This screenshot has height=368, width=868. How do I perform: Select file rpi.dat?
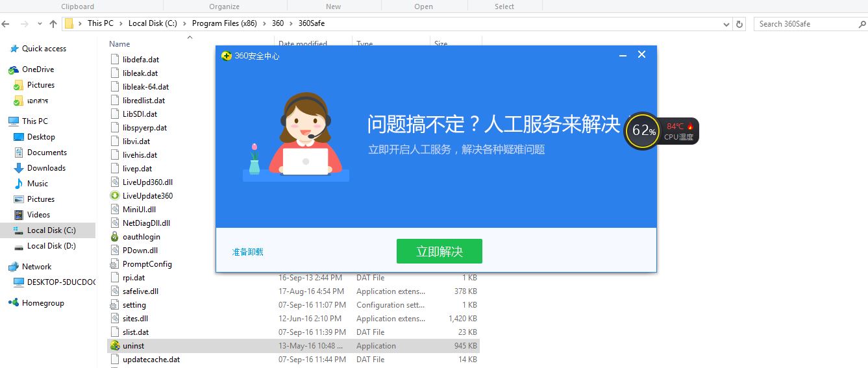pos(134,278)
